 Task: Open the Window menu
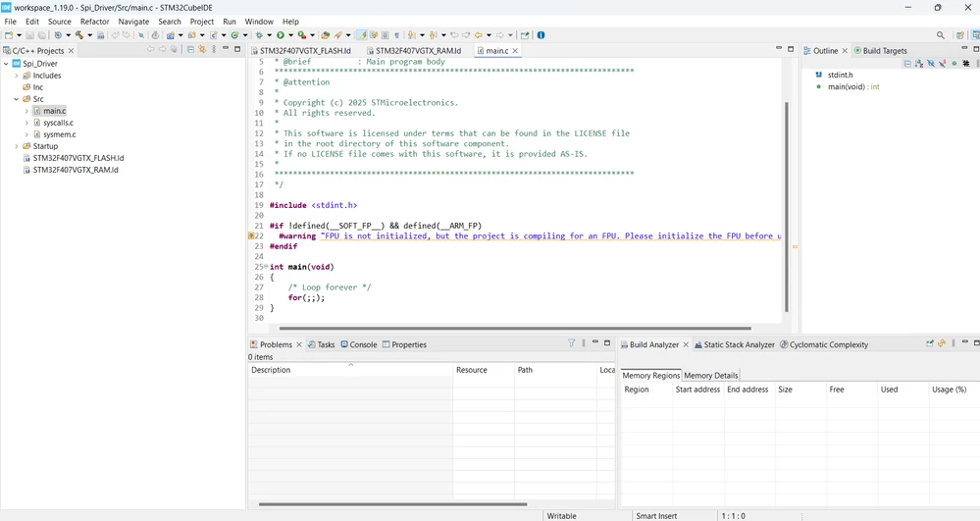259,22
